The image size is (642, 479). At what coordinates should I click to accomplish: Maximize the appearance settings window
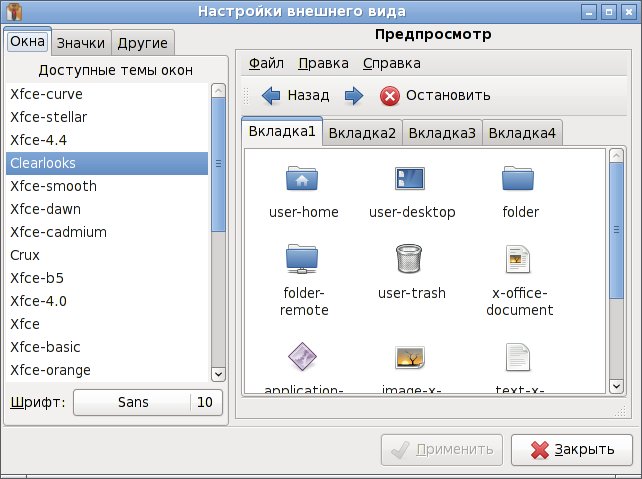pyautogui.click(x=609, y=12)
